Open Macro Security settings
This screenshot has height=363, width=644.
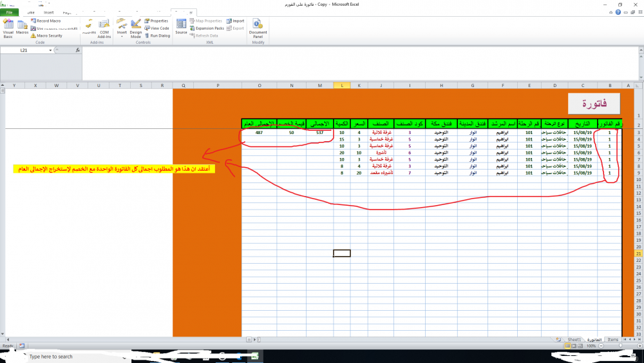coord(46,35)
